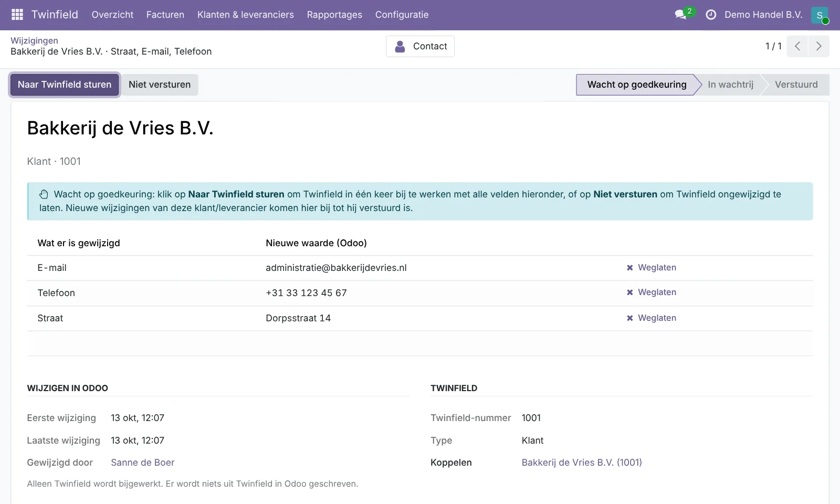Open the Sanne de Boer user link

click(143, 463)
